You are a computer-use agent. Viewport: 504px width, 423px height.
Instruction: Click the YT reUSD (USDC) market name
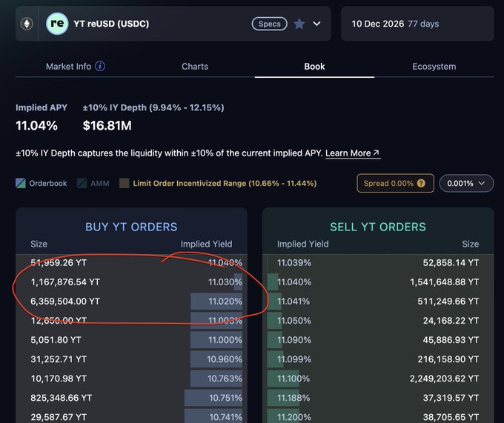pyautogui.click(x=111, y=24)
